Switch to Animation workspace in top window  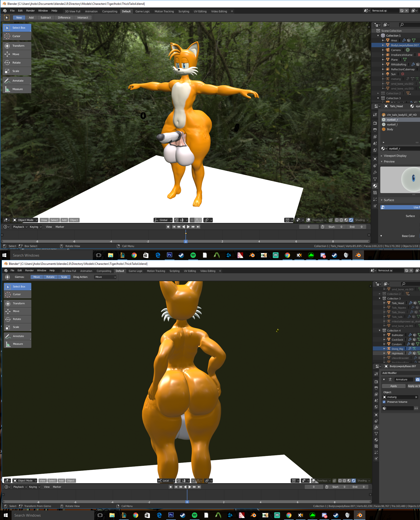[91, 11]
